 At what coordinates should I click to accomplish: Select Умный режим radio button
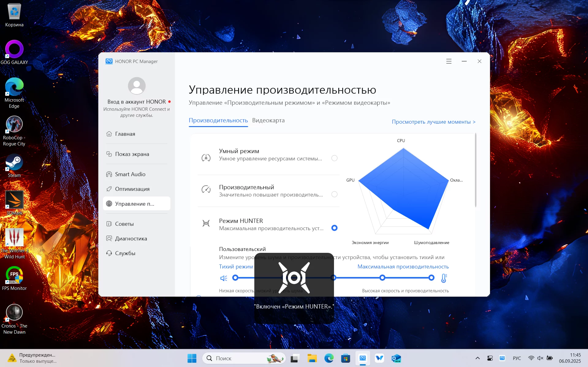click(334, 158)
